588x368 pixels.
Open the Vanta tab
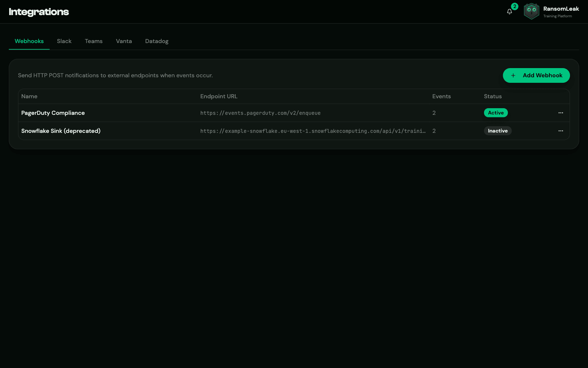[124, 41]
